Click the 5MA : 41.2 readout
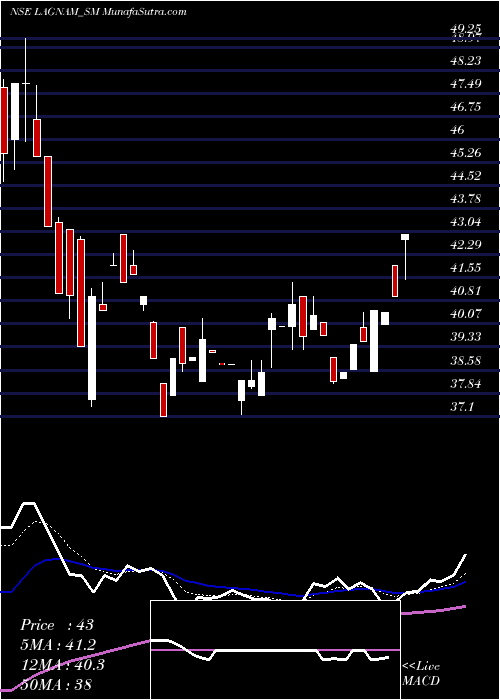This screenshot has width=500, height=700. [58, 645]
